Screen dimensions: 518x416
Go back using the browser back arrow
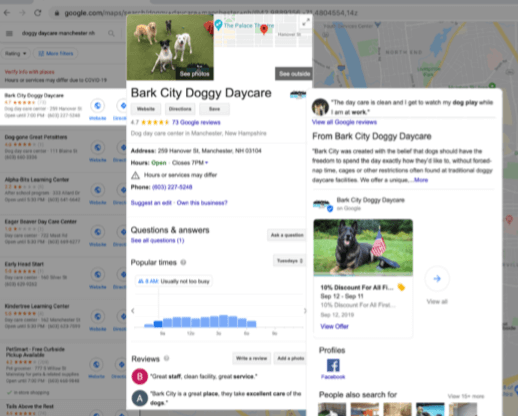click(7, 13)
